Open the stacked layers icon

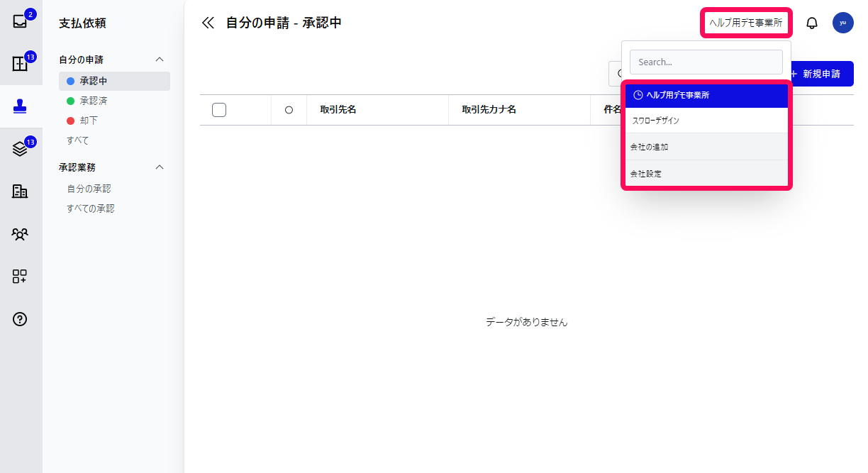coord(20,149)
